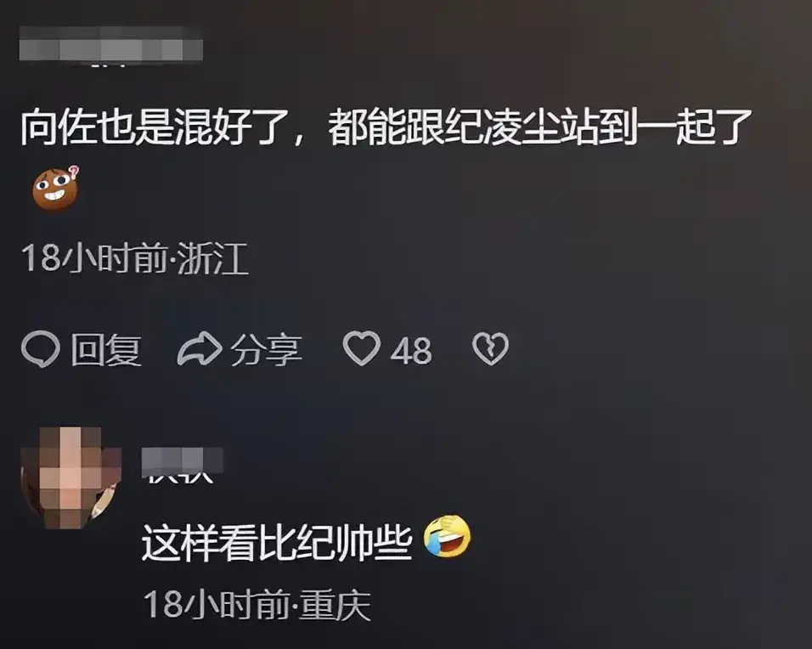Click the share arrow icon
812x649 pixels.
(x=200, y=348)
